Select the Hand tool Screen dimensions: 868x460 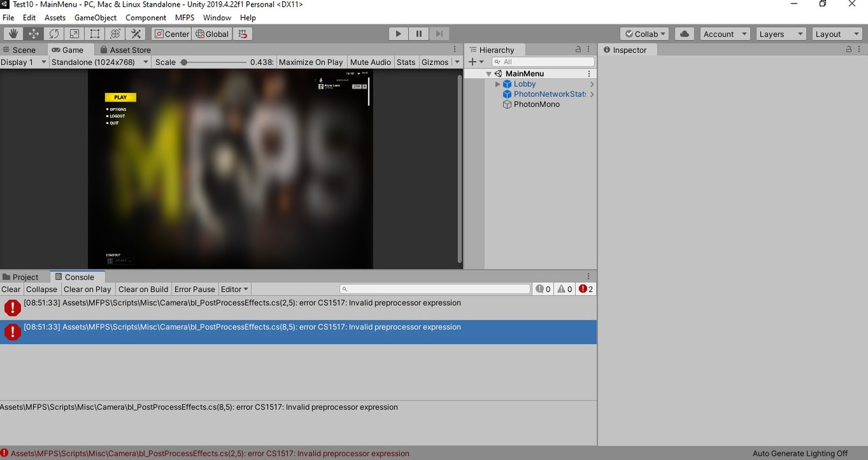14,34
